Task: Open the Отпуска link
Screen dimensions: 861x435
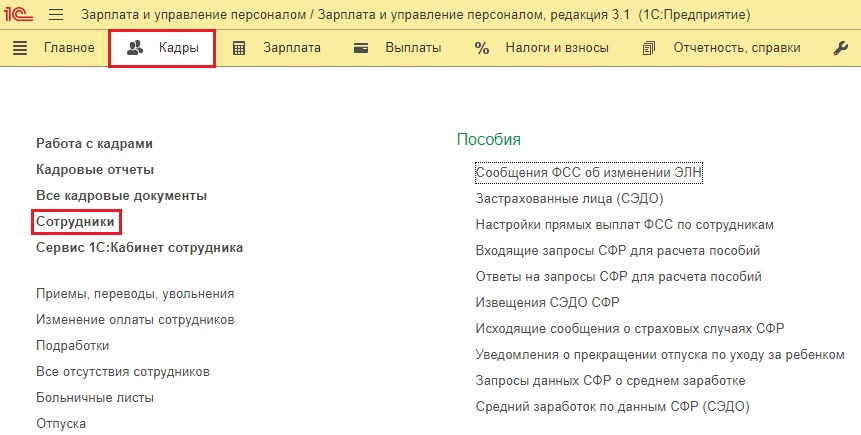Action: (61, 424)
